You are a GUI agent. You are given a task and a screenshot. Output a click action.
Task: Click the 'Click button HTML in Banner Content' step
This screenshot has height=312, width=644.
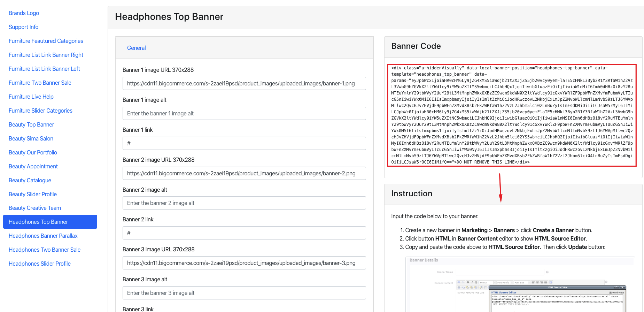[496, 238]
